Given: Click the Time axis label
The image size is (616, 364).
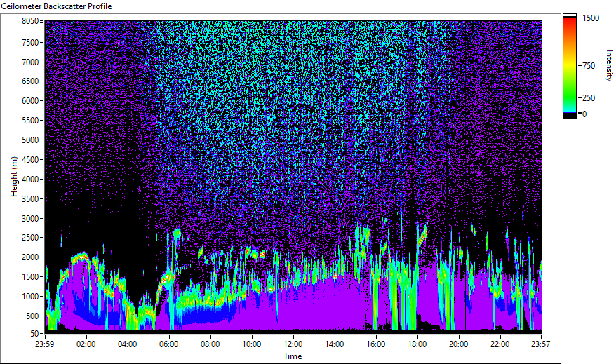Looking at the screenshot, I should 293,356.
